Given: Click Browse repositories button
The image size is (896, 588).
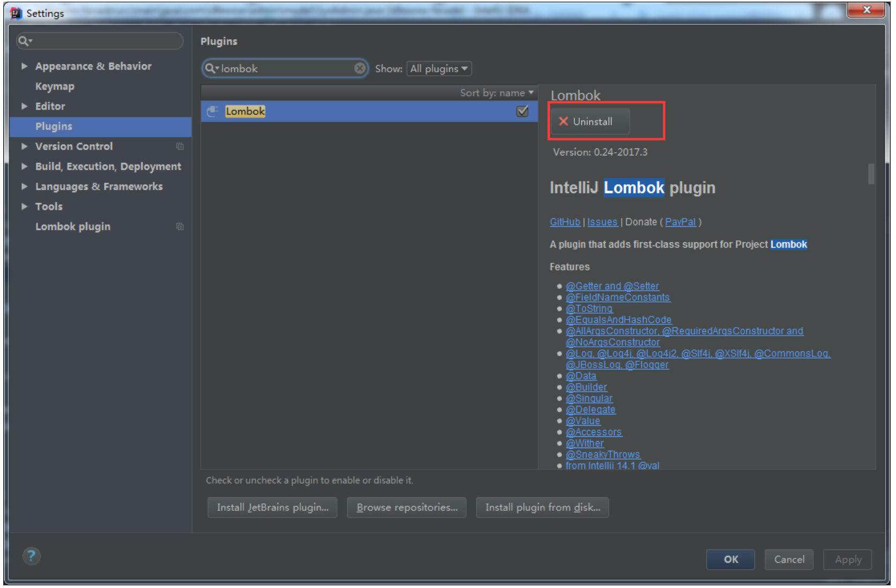Looking at the screenshot, I should pyautogui.click(x=407, y=508).
